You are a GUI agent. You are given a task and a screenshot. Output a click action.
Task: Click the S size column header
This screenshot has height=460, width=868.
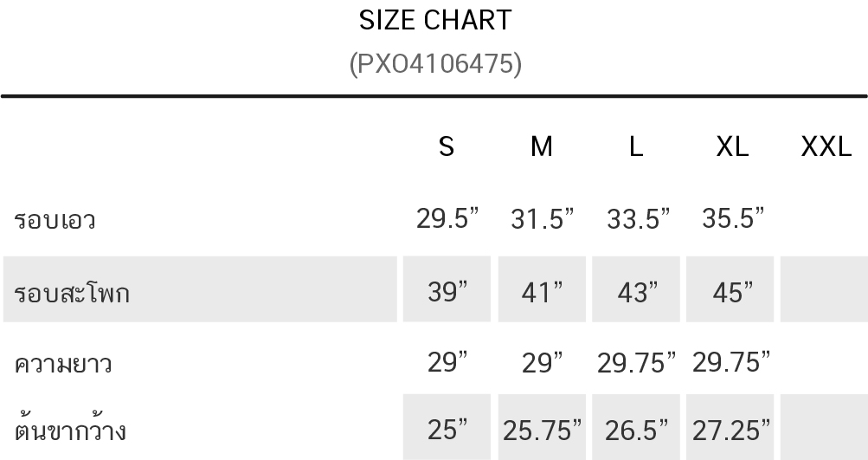447,146
